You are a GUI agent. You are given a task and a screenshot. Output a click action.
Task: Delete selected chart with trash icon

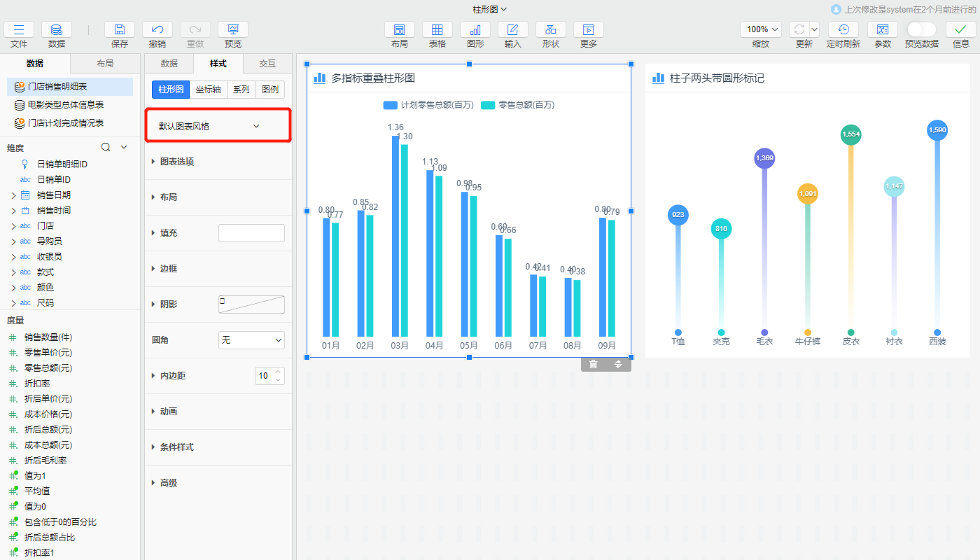tap(594, 364)
